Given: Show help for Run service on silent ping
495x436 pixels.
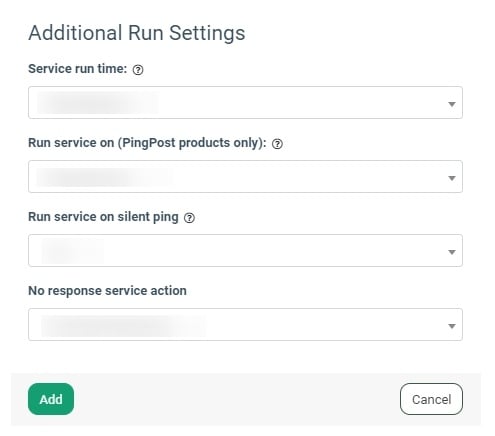Looking at the screenshot, I should click(189, 218).
